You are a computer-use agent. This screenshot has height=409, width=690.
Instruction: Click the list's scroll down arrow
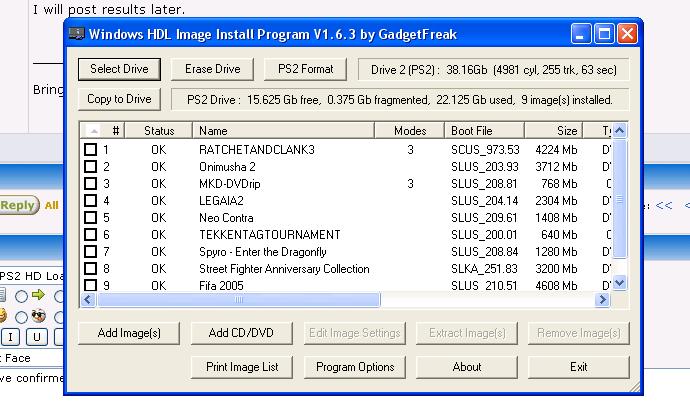620,283
